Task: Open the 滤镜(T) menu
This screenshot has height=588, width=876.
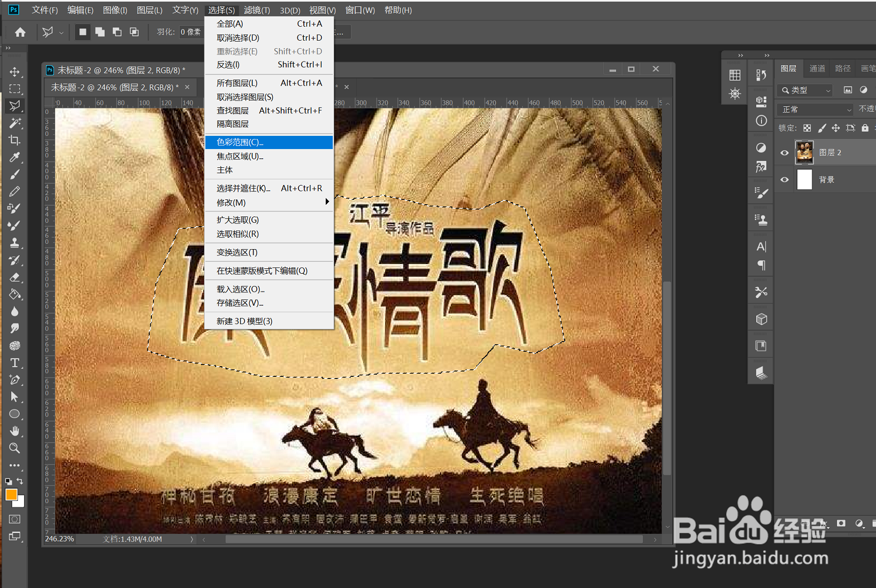Action: (257, 10)
